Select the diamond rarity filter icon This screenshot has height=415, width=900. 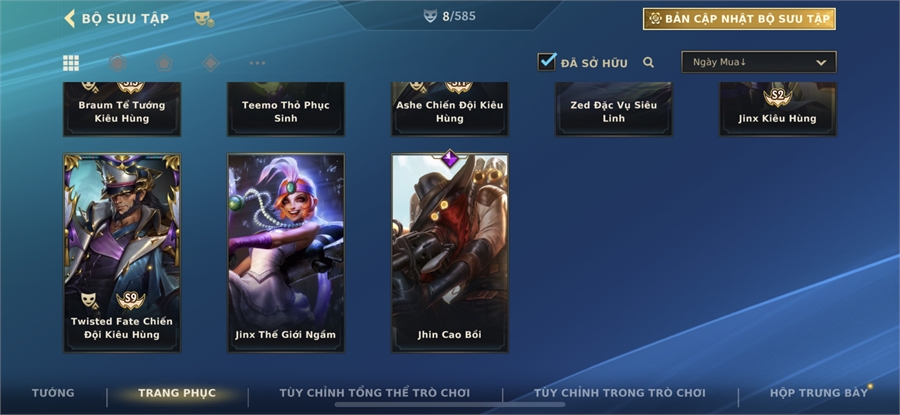[x=211, y=63]
